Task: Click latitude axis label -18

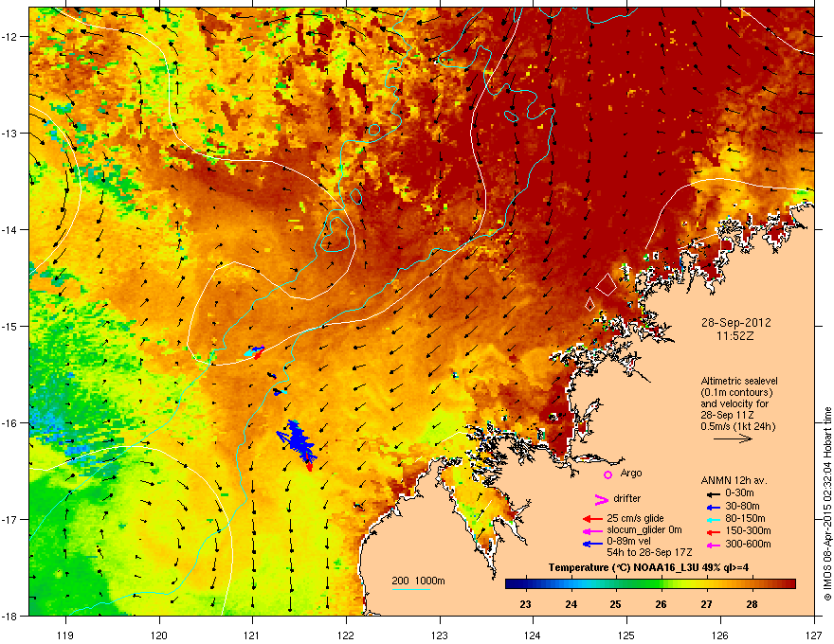Action: (x=9, y=616)
